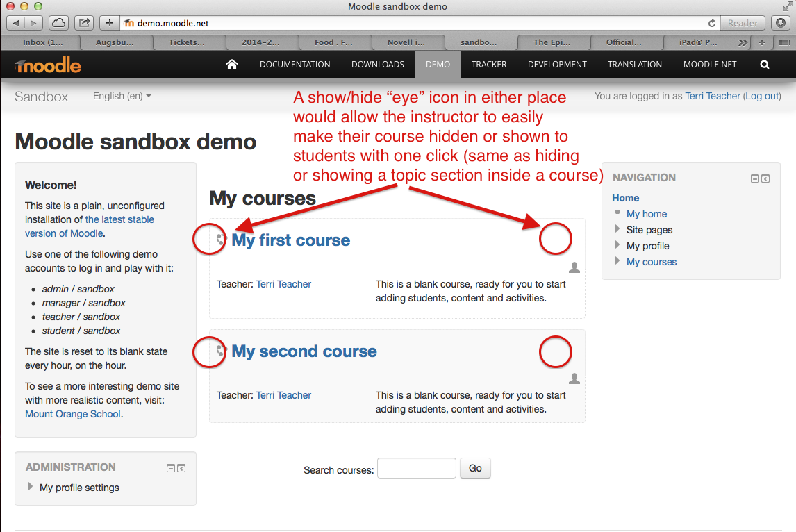The width and height of the screenshot is (796, 532).
Task: Switch to the Novell browser tab
Action: tap(406, 42)
